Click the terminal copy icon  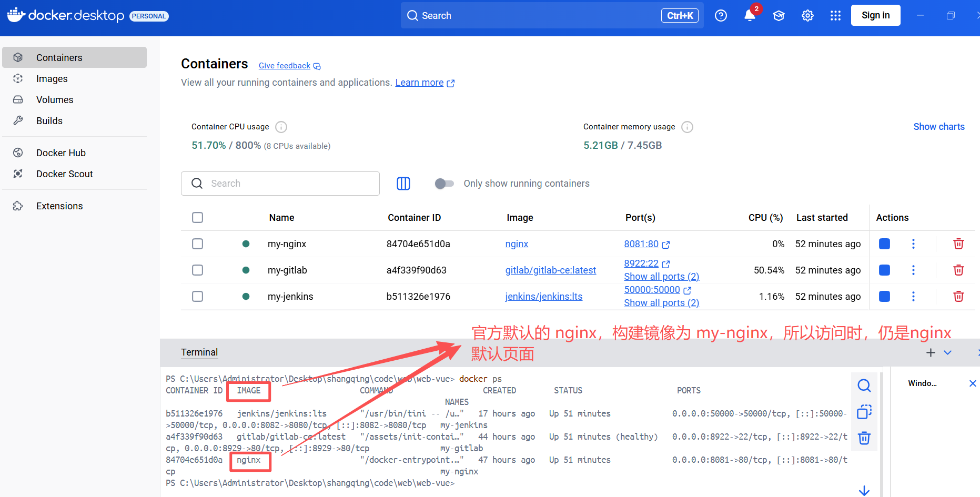pyautogui.click(x=864, y=412)
